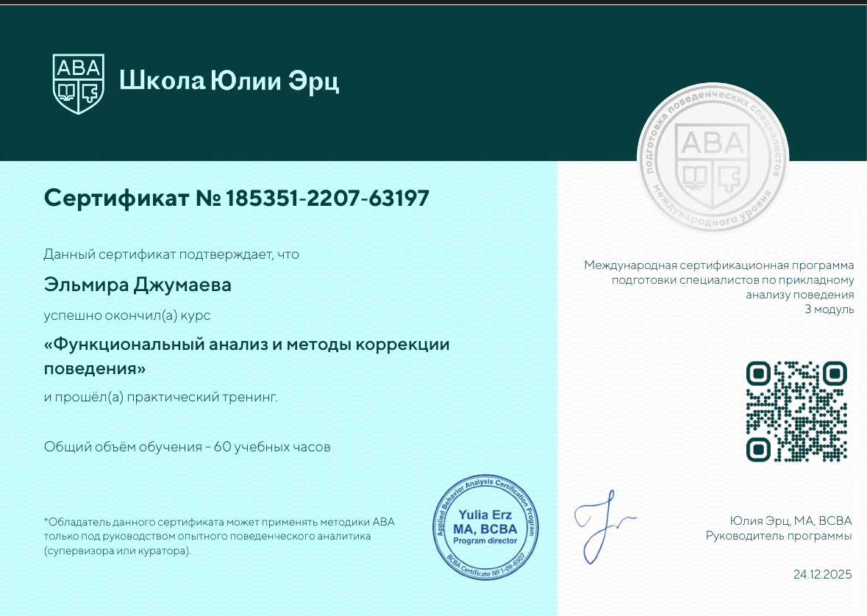The height and width of the screenshot is (616, 867).
Task: Click the ABA shield logo in header
Action: coord(78,83)
